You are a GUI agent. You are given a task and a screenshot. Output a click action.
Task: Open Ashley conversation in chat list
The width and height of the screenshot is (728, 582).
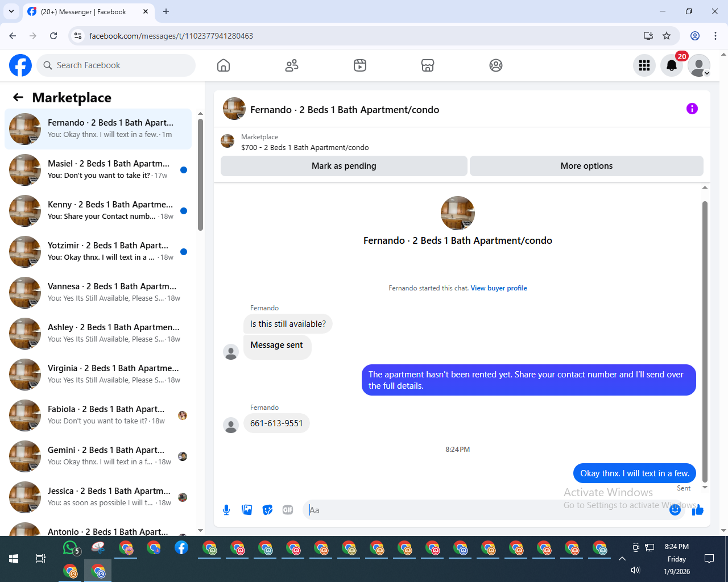coord(98,334)
